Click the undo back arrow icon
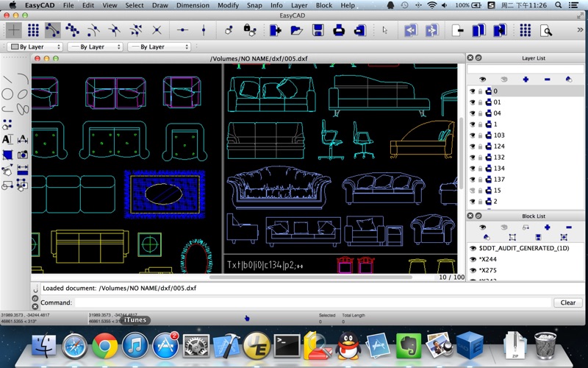The image size is (588, 368). coord(411,30)
